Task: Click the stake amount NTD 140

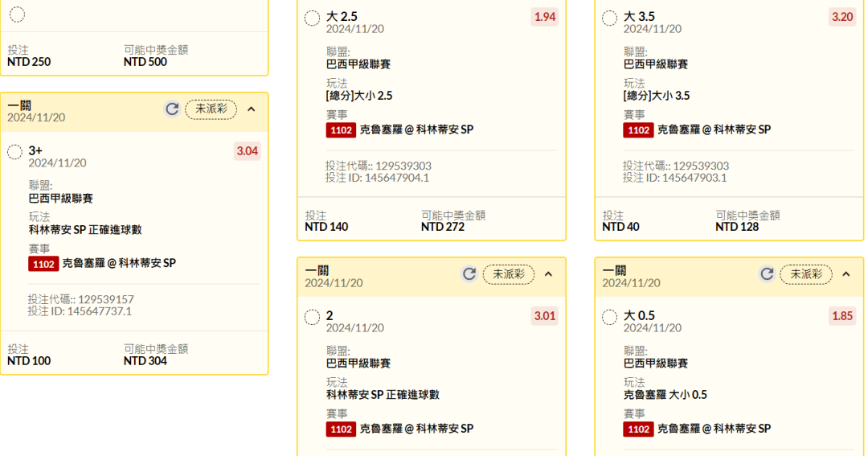Action: pyautogui.click(x=326, y=227)
